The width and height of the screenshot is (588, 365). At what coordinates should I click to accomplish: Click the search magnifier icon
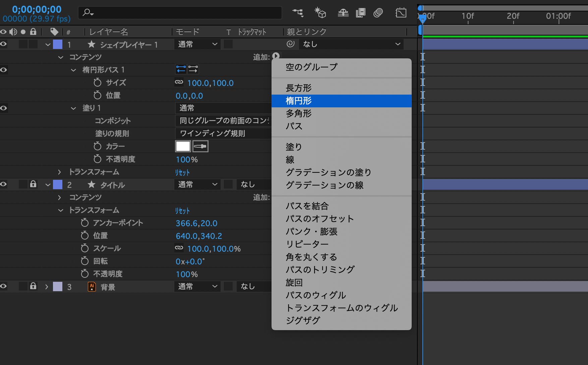88,13
